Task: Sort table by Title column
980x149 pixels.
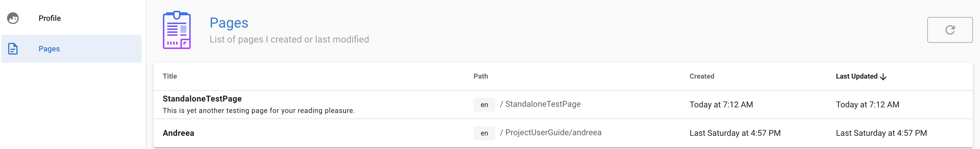Action: coord(170,76)
